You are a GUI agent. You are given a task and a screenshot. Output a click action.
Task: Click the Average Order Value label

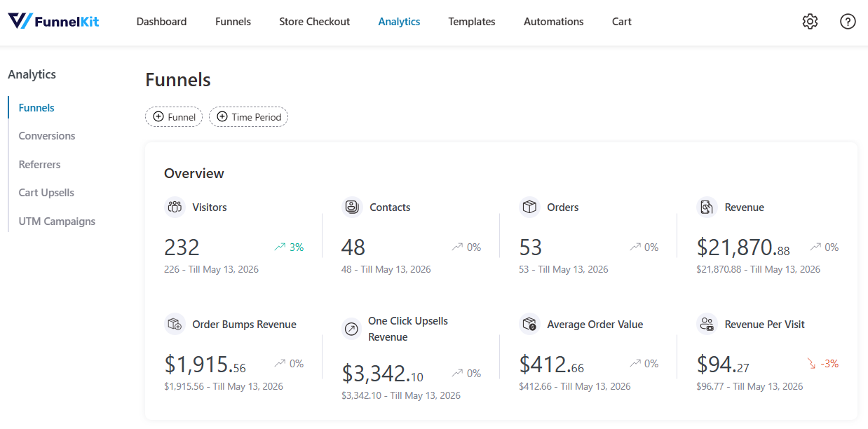coord(595,325)
